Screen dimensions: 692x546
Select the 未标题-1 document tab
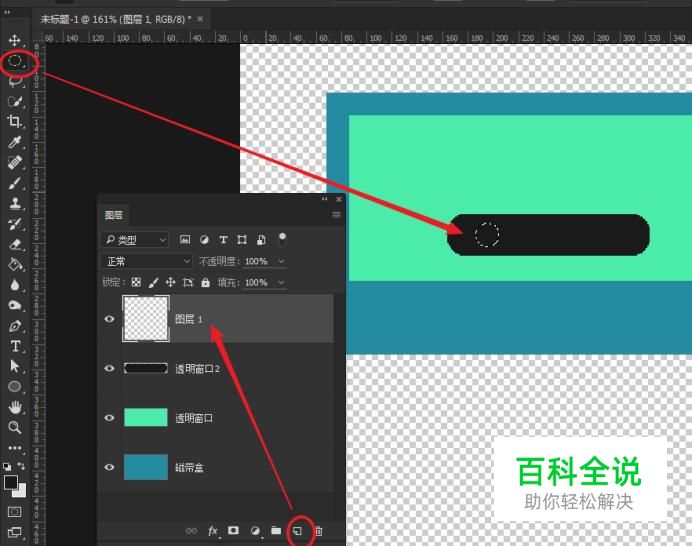pyautogui.click(x=116, y=19)
